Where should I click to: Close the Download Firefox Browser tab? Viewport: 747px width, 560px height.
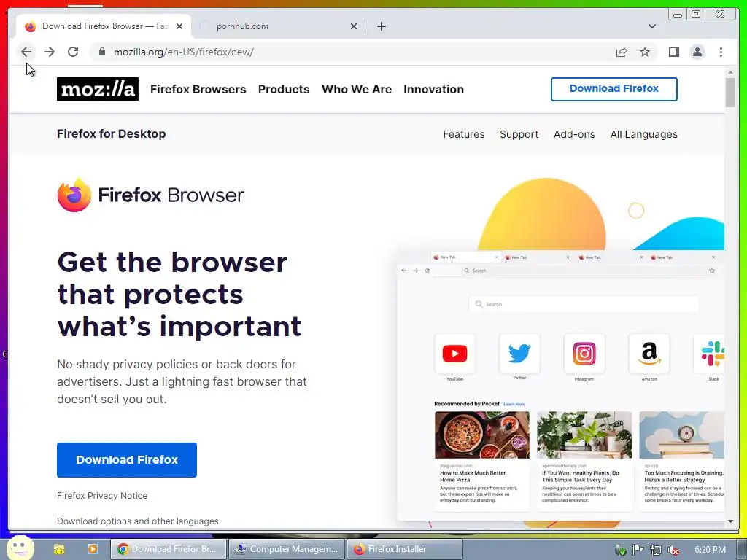point(179,26)
